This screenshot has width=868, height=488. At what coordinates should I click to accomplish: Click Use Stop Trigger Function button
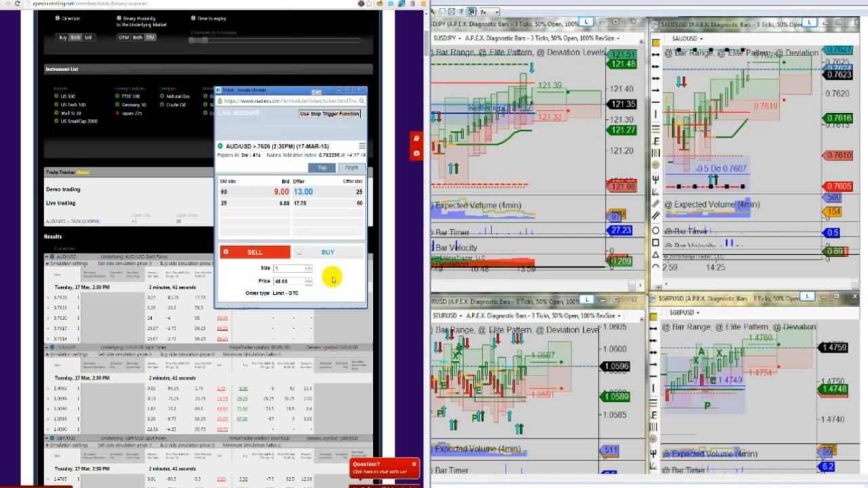(330, 114)
